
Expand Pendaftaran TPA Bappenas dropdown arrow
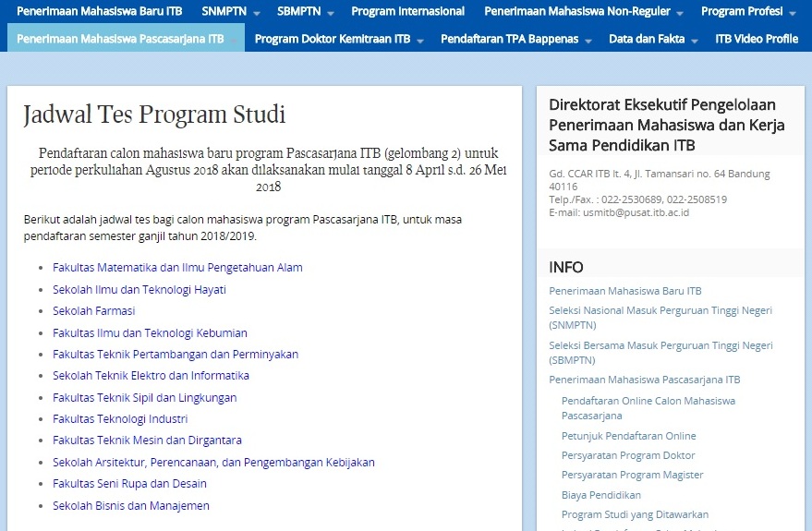588,41
